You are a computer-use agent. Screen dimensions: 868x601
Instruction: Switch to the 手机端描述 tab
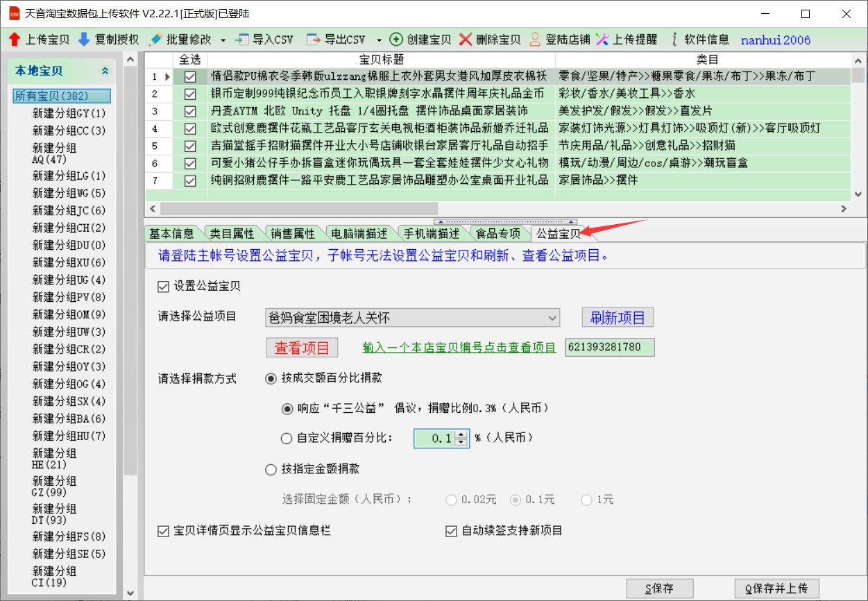point(431,234)
